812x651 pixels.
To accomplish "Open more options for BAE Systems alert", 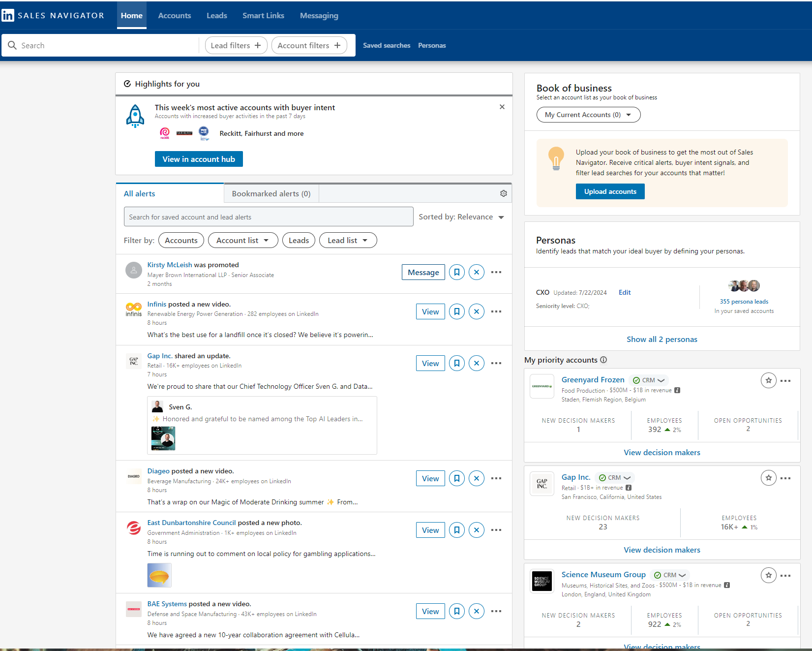I will pos(496,611).
